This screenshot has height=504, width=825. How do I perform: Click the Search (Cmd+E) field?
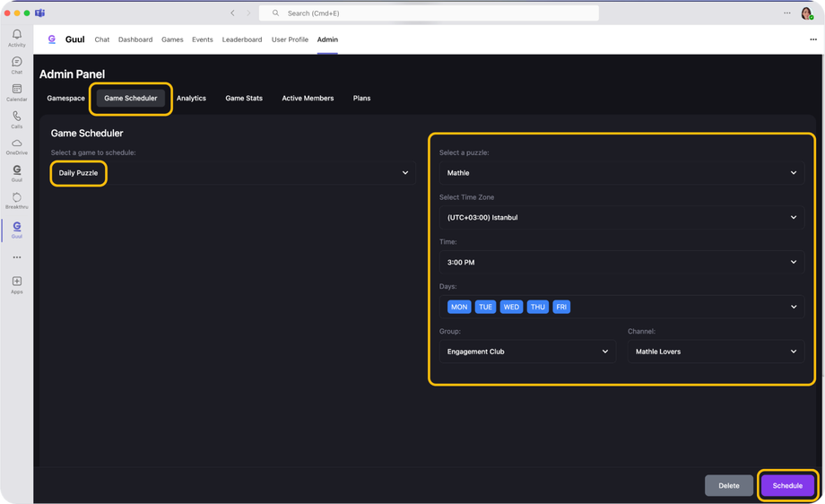pyautogui.click(x=430, y=13)
